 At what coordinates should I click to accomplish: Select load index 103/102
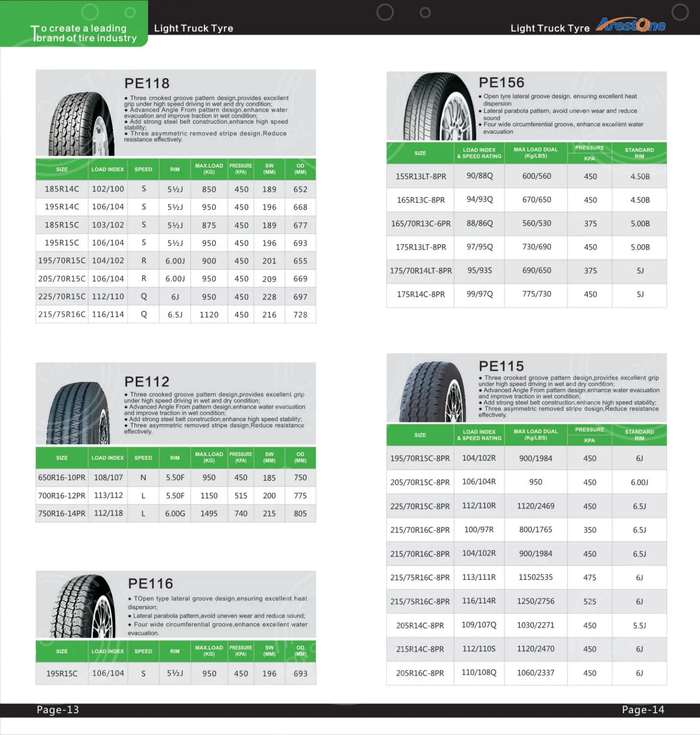point(108,225)
